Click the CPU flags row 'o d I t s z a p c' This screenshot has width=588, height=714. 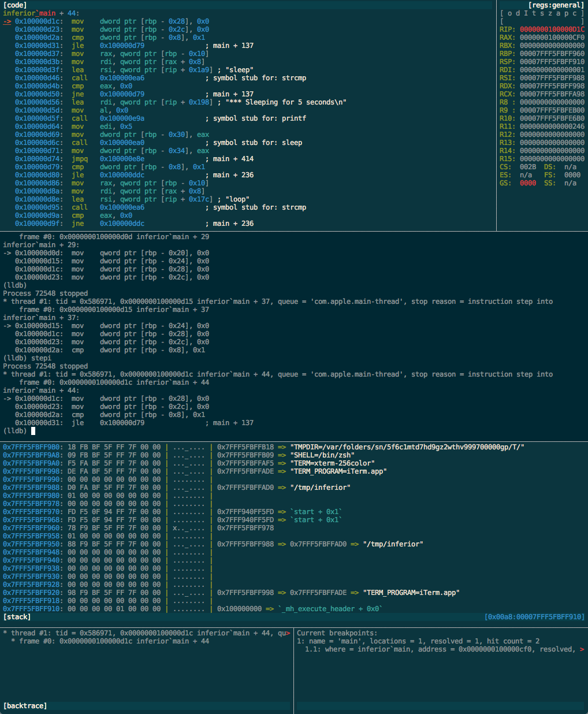coord(542,13)
